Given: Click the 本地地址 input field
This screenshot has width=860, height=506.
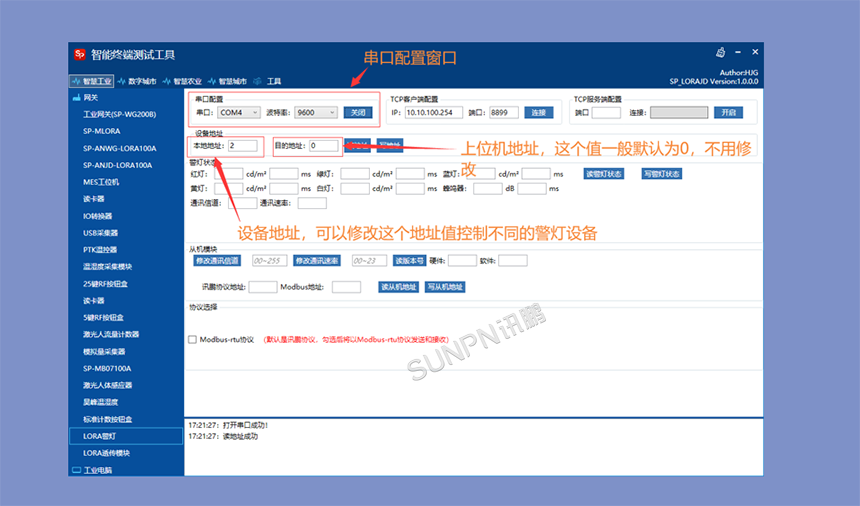Looking at the screenshot, I should [242, 146].
